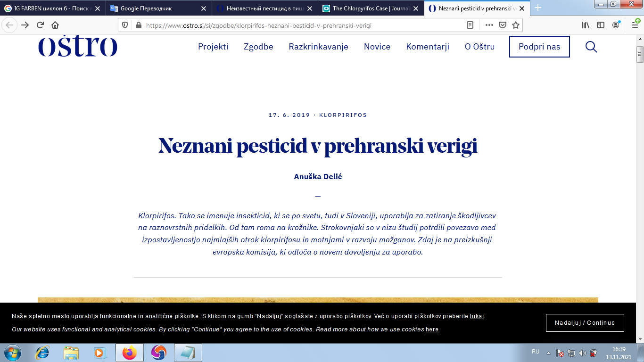
Task: Show hidden system tray icons
Action: coord(548,353)
